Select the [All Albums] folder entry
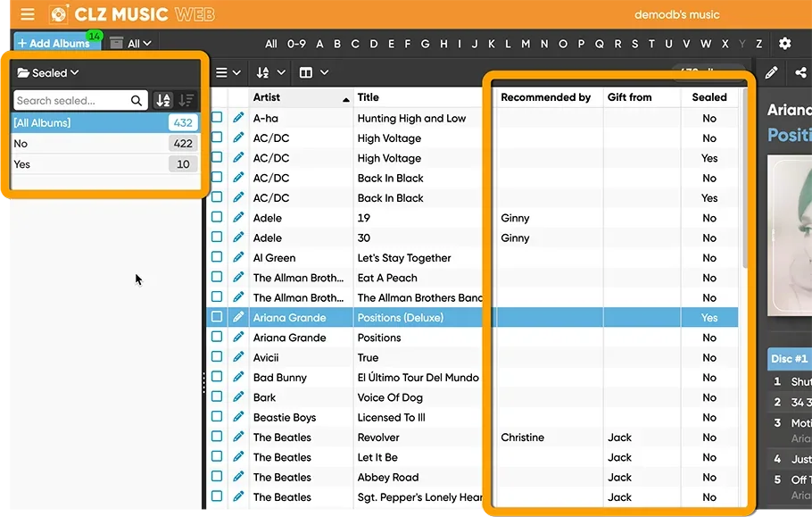 105,122
